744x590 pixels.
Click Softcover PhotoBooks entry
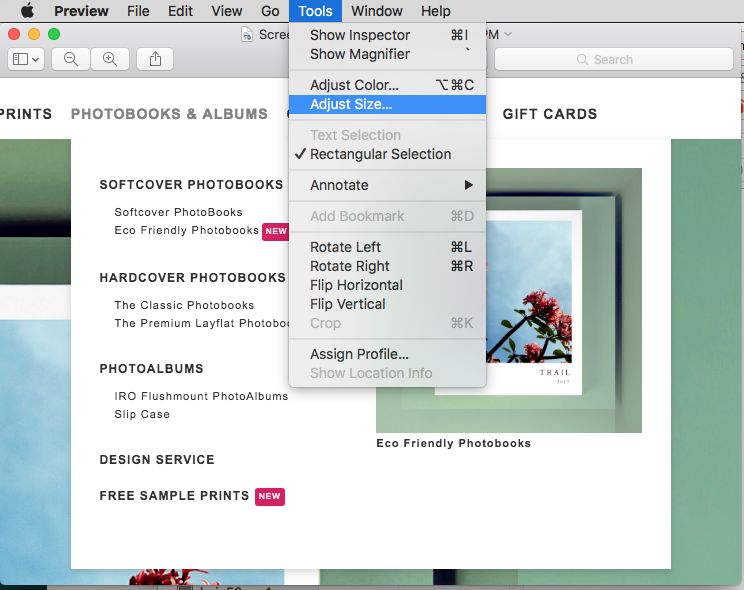pos(178,212)
